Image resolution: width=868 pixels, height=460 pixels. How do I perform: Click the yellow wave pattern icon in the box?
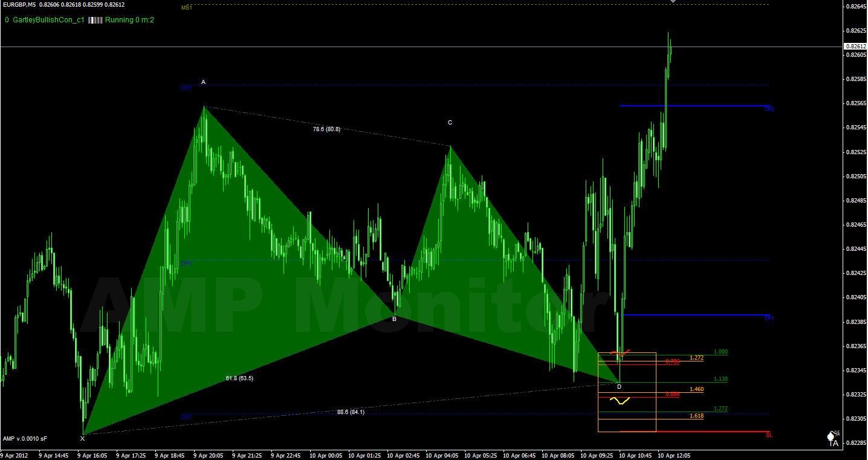pos(620,401)
